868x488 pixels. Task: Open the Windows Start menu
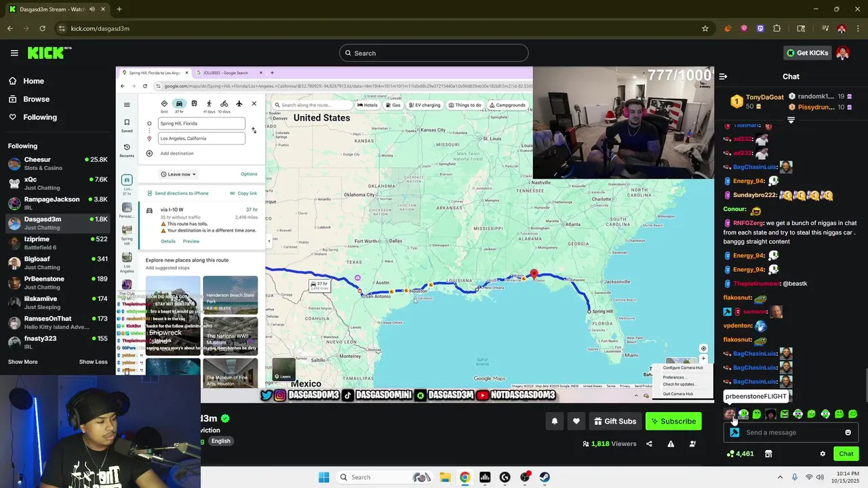323,477
